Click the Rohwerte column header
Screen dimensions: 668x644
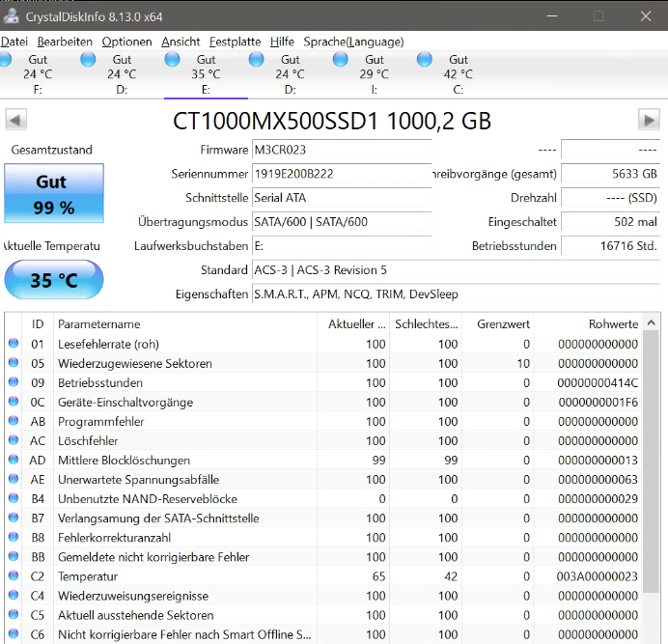(588, 323)
